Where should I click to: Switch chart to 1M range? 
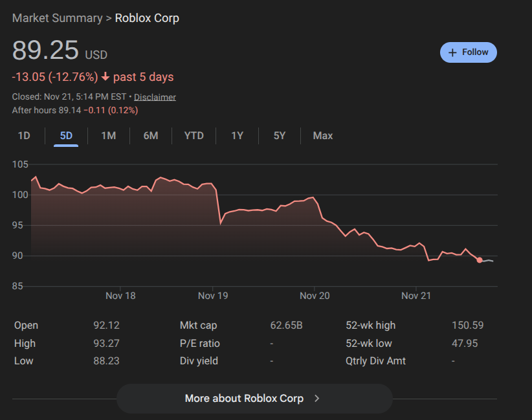pos(109,136)
